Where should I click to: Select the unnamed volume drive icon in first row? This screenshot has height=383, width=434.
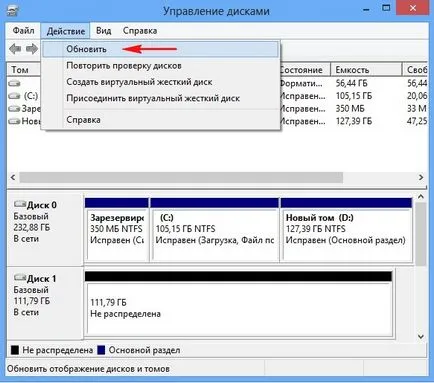[x=14, y=83]
